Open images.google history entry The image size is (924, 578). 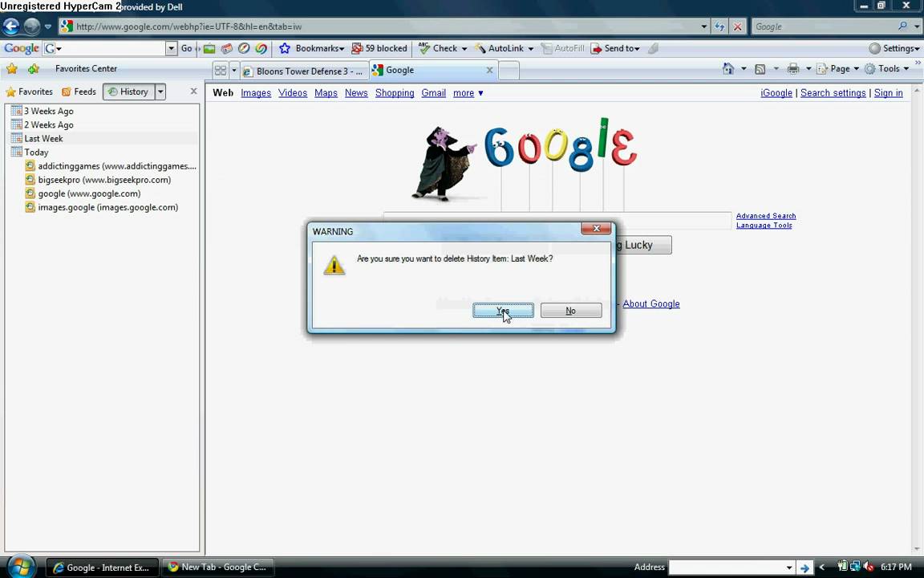pyautogui.click(x=101, y=207)
